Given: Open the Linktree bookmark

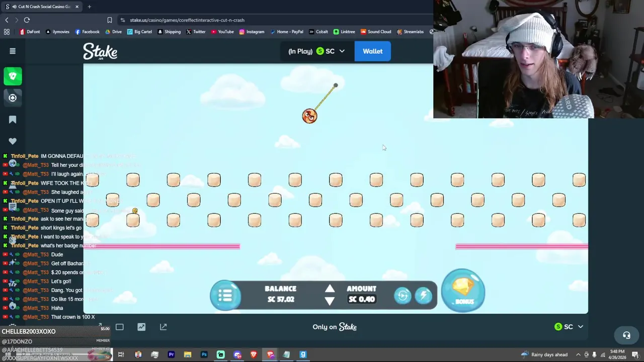Looking at the screenshot, I should (x=344, y=32).
